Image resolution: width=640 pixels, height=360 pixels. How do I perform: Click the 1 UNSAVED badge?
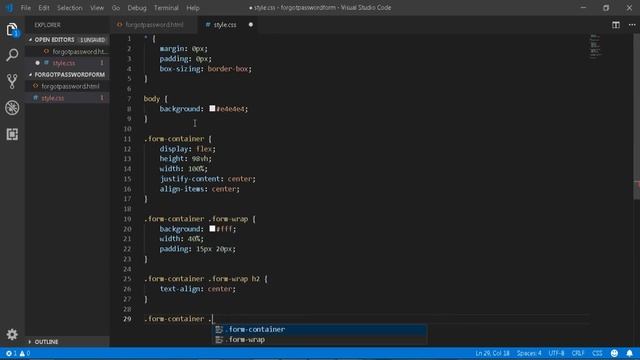click(93, 40)
